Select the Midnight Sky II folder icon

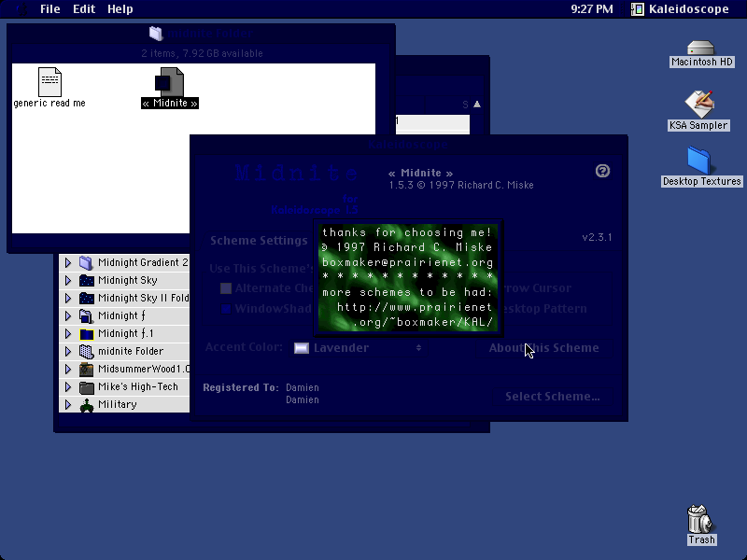point(86,298)
